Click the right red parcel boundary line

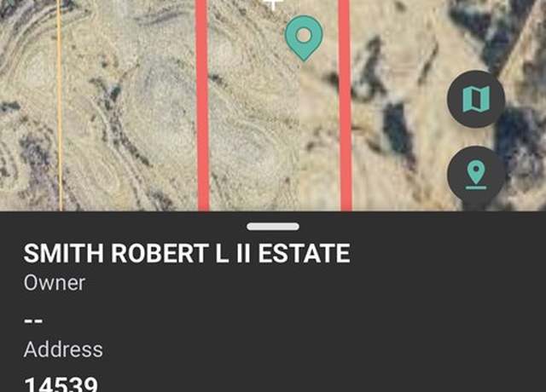[345, 104]
